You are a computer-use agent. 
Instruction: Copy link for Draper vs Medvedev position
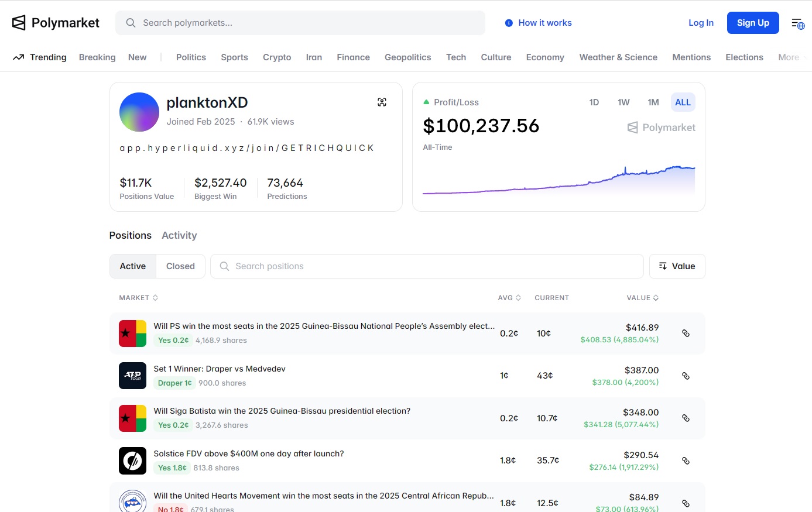686,376
